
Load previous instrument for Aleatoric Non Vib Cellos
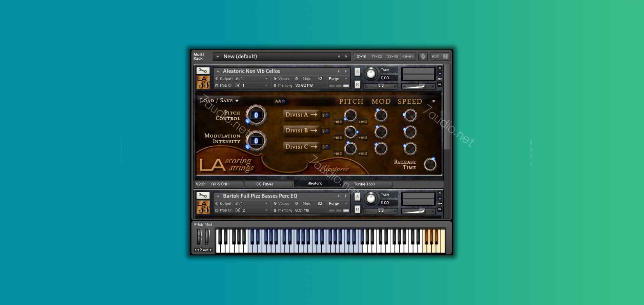[x=338, y=71]
